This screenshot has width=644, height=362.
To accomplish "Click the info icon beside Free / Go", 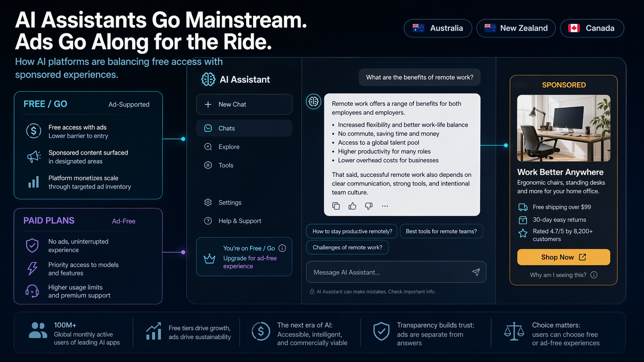I will coord(282,248).
